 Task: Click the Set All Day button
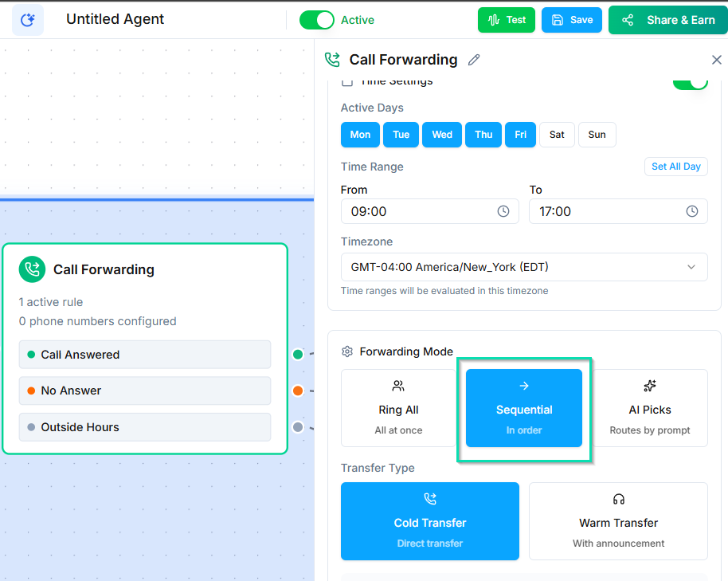pos(675,167)
